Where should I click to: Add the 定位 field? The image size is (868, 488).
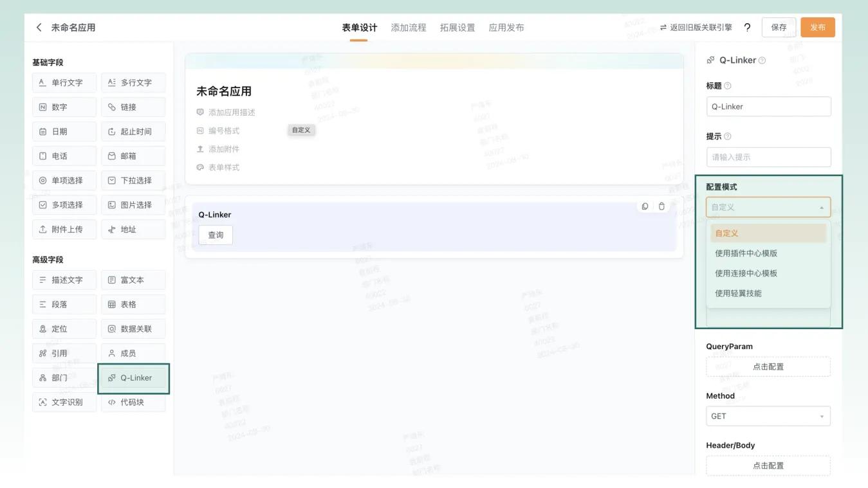pos(64,329)
